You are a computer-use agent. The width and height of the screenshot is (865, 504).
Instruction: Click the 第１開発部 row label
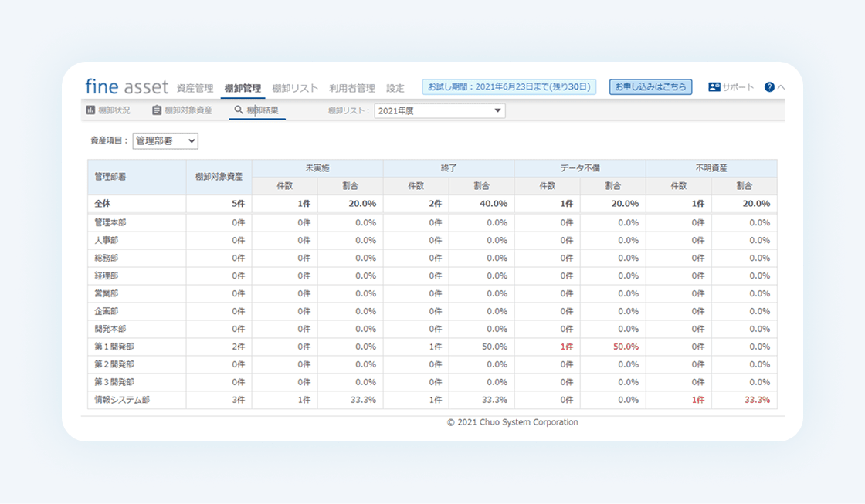[114, 347]
